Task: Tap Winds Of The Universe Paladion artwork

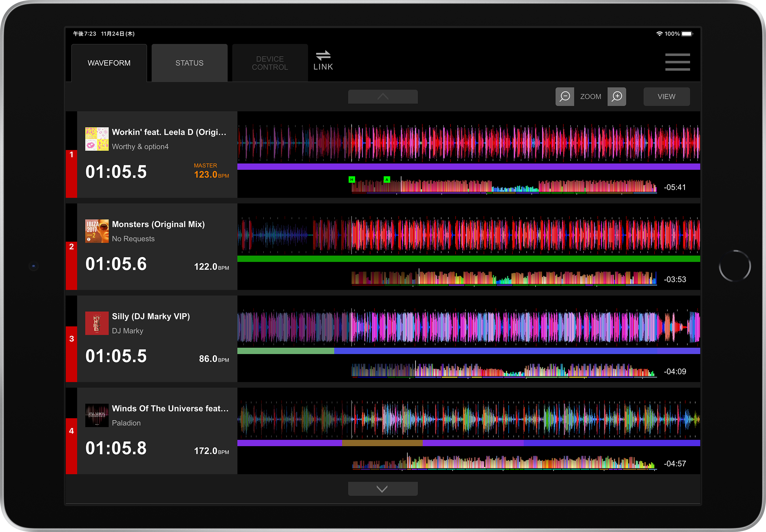Action: coord(97,415)
